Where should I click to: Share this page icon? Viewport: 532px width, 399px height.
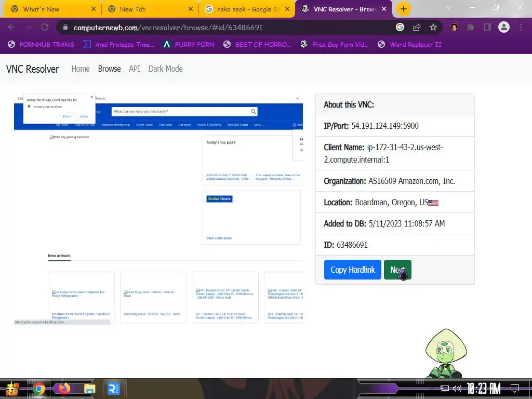pos(417,28)
